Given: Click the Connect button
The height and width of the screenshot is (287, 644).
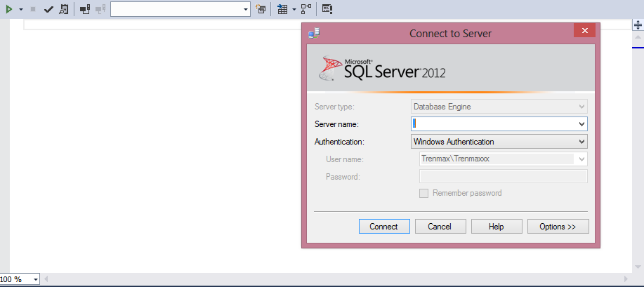Looking at the screenshot, I should [384, 226].
